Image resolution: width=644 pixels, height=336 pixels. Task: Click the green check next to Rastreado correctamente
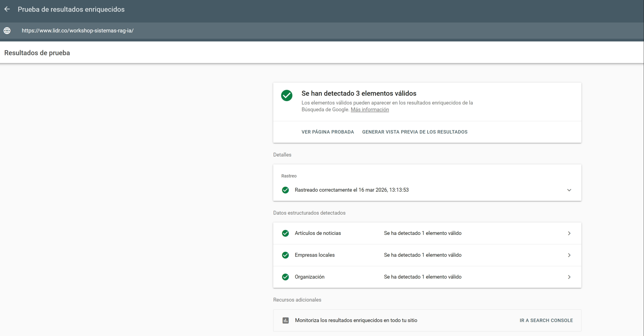(285, 190)
